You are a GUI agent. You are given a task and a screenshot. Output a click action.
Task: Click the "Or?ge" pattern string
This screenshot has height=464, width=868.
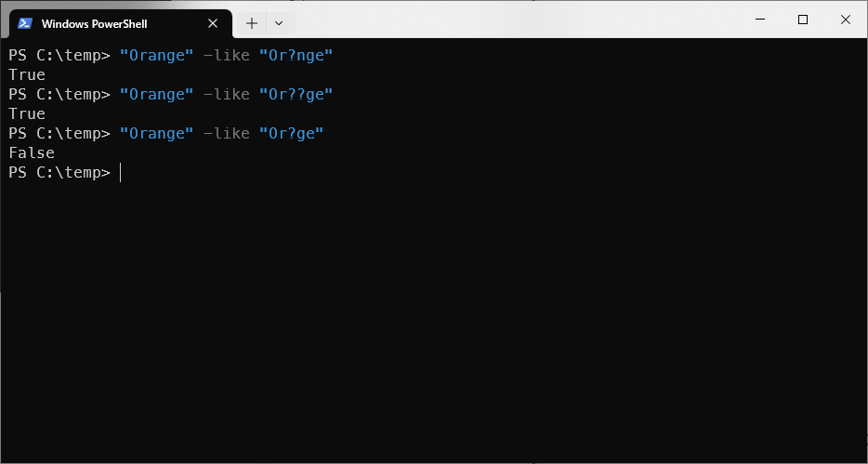[291, 134]
